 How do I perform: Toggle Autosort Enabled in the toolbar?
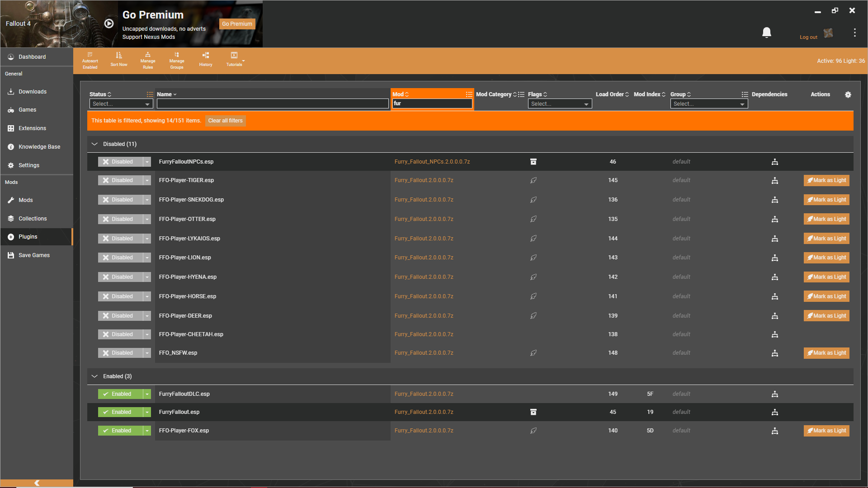[90, 61]
